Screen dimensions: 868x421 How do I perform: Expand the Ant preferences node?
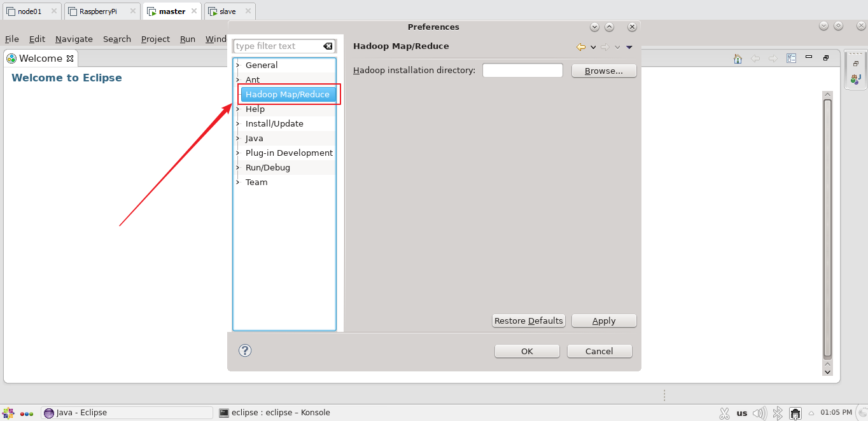(x=238, y=79)
